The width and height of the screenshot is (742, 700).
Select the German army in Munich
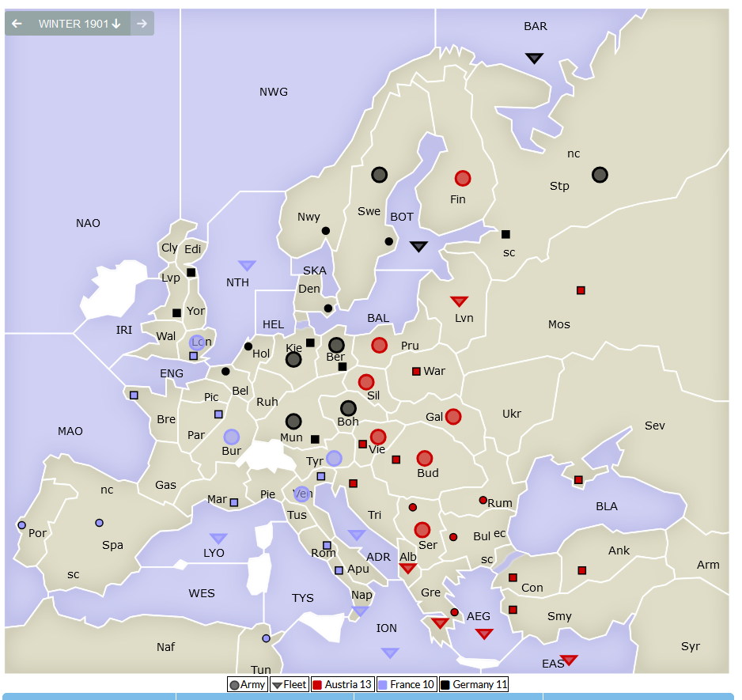(293, 422)
